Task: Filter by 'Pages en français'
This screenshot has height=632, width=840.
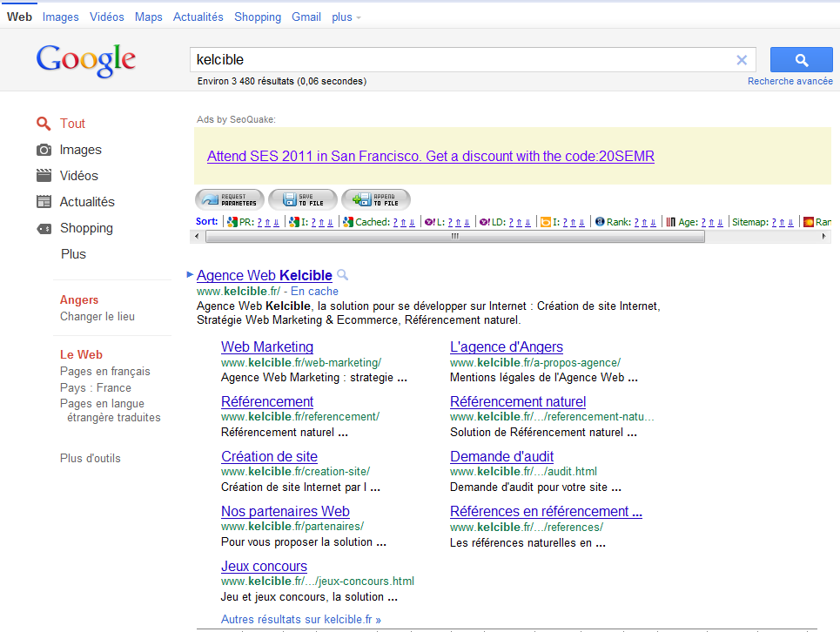Action: tap(105, 372)
